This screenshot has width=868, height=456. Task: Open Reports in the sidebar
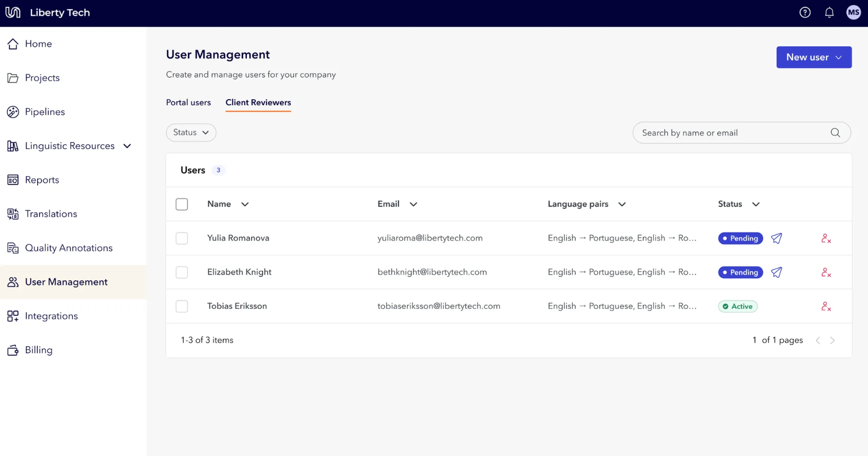click(x=73, y=180)
